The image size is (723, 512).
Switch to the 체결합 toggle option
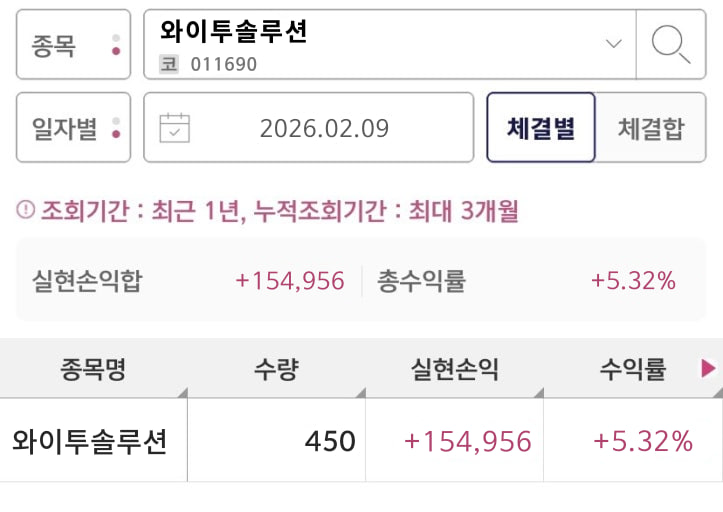coord(651,128)
